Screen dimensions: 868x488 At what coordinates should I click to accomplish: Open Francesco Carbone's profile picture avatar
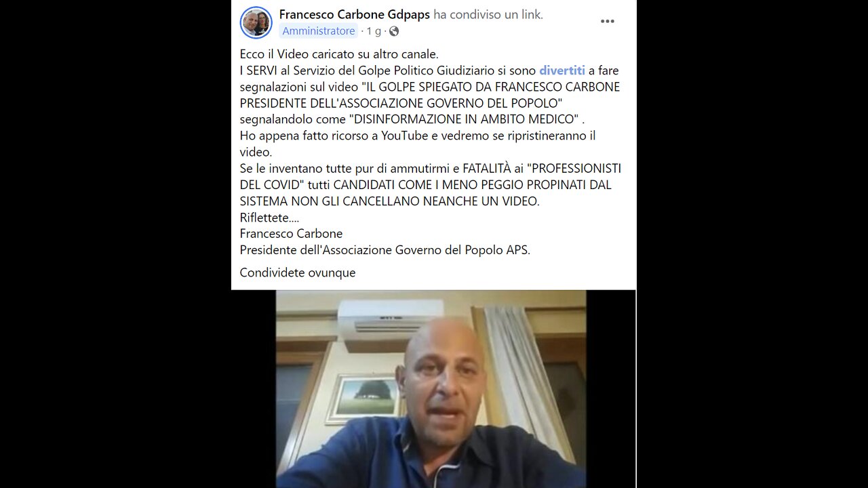point(256,22)
